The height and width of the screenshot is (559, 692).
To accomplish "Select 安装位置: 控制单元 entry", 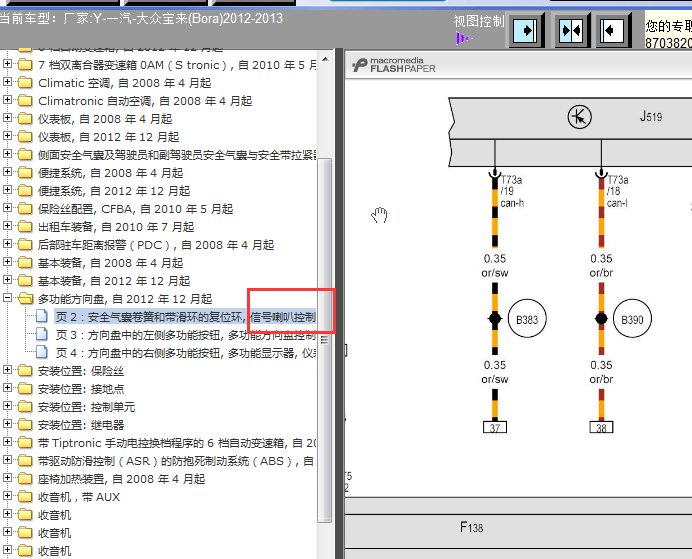I will pos(86,407).
